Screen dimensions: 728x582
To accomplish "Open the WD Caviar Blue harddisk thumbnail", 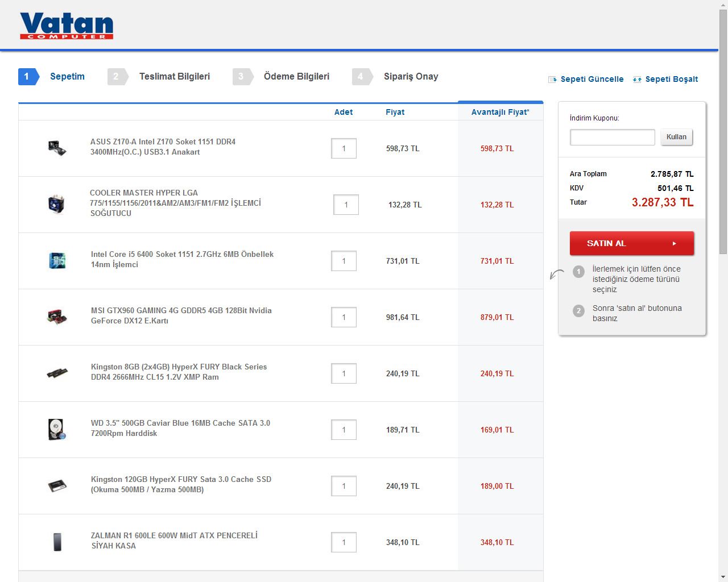I will pyautogui.click(x=57, y=429).
